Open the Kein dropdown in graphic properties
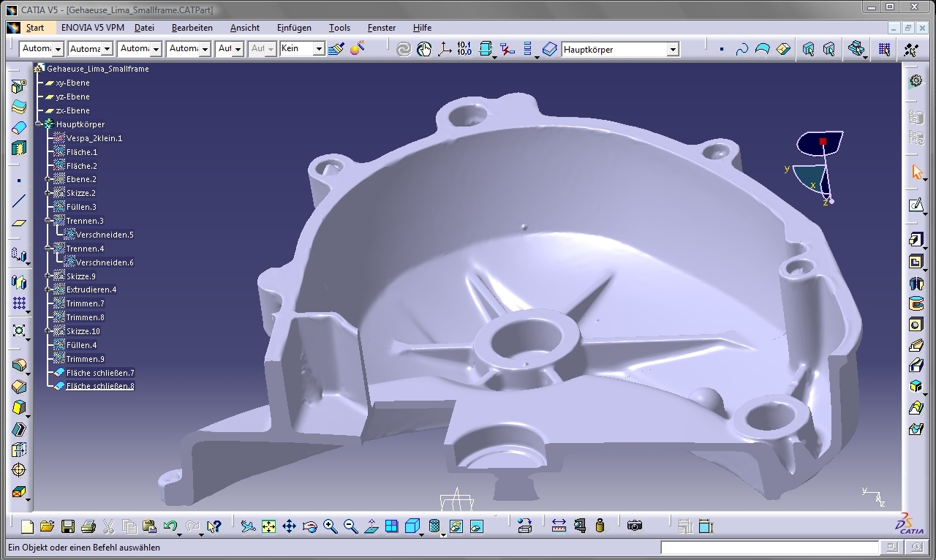The width and height of the screenshot is (936, 560). (x=318, y=49)
